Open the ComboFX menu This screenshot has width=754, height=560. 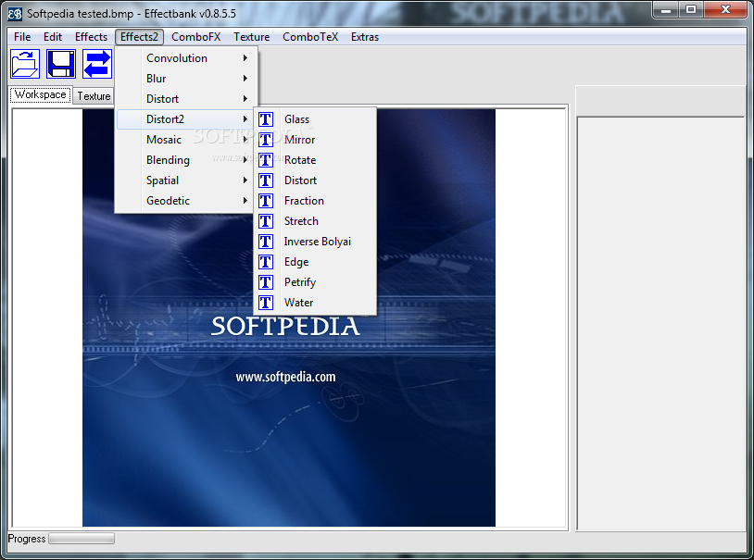195,37
